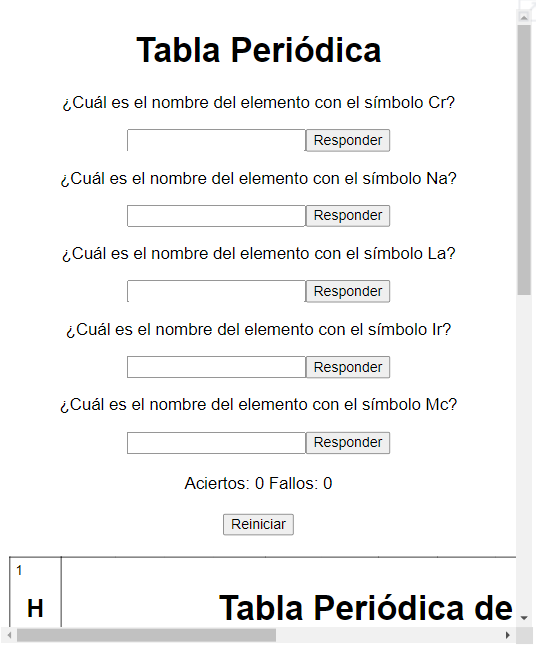Viewport: 536px width, 645px height.
Task: Click the scroll up arrow of the vertical scrollbar
Action: coord(524,17)
